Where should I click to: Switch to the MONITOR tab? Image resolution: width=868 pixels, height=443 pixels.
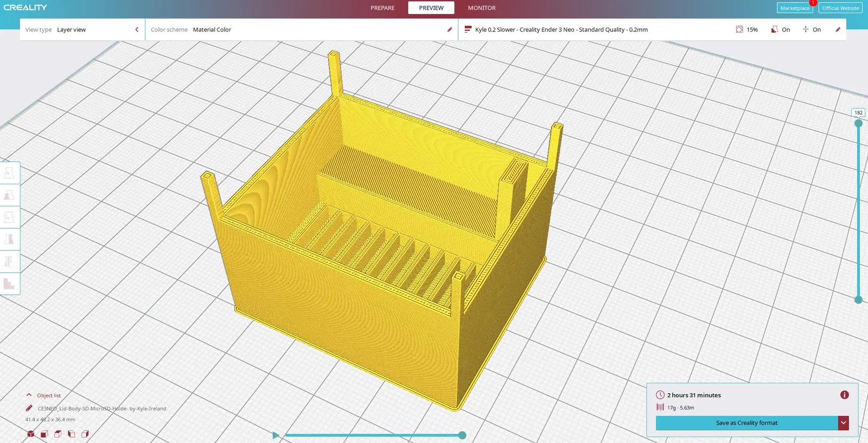[x=482, y=8]
